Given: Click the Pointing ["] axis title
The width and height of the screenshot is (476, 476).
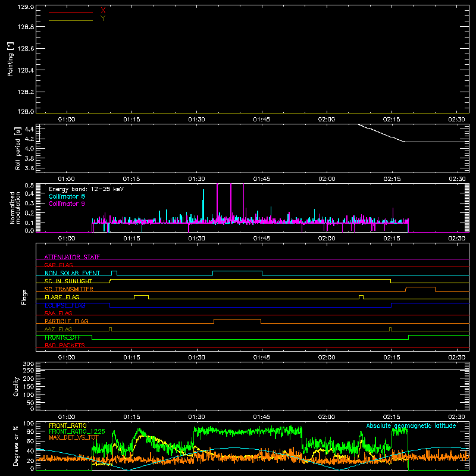Looking at the screenshot, I should point(10,59).
